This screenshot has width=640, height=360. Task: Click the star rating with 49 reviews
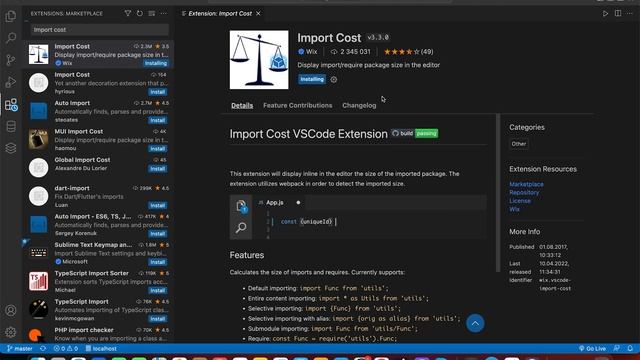(x=409, y=52)
